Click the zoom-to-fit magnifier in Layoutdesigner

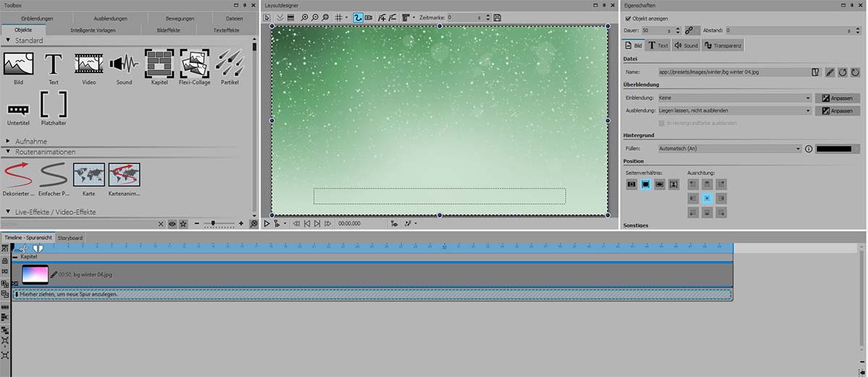tap(327, 17)
